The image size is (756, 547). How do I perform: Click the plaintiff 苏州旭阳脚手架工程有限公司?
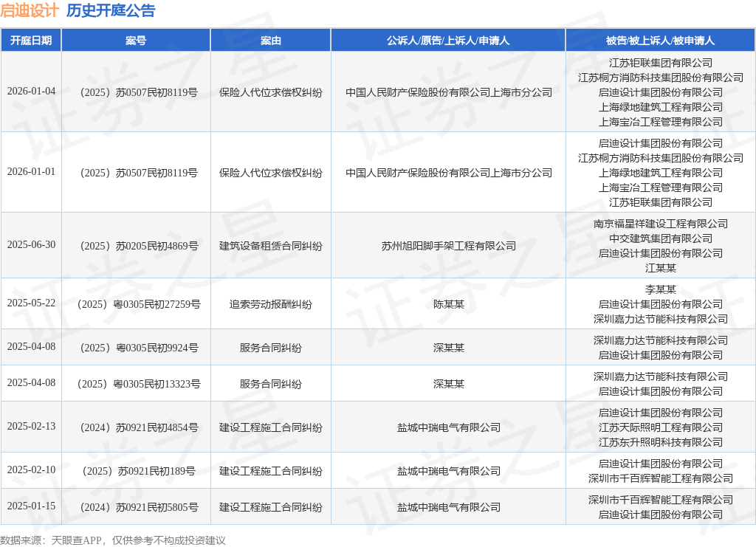pyautogui.click(x=448, y=246)
